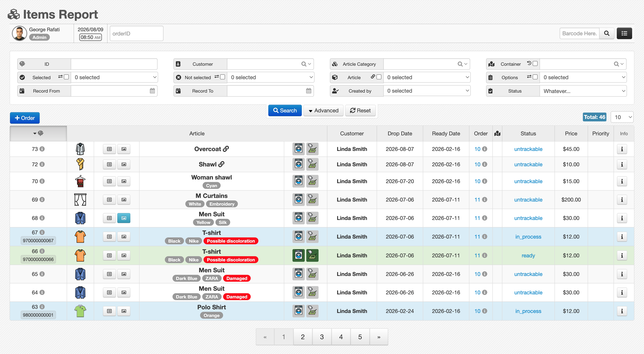This screenshot has width=644, height=354.
Task: Open the page size dropdown showing 10
Action: (x=622, y=117)
